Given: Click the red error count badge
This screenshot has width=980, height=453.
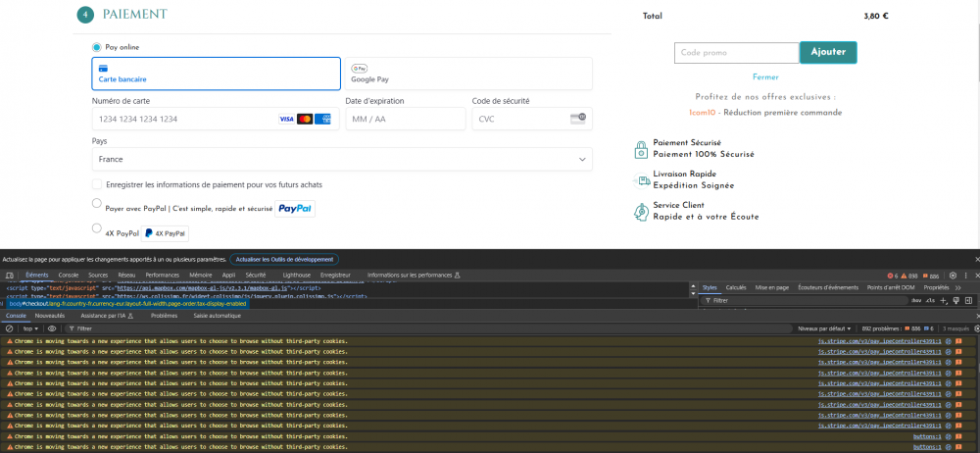Looking at the screenshot, I should click(x=892, y=276).
